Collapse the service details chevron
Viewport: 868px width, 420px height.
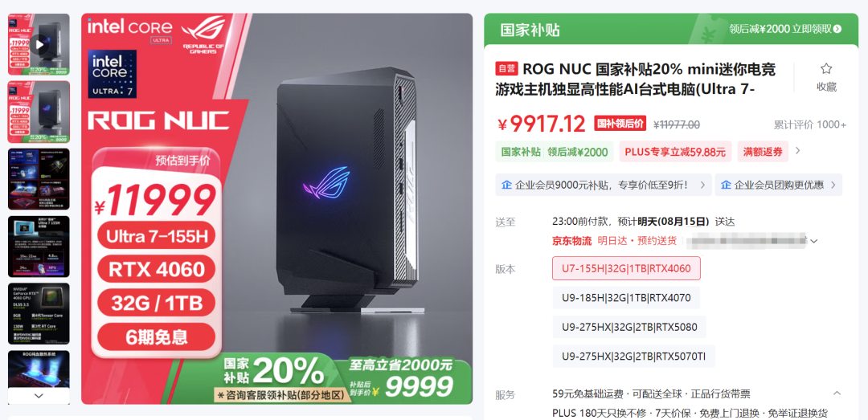(837, 393)
